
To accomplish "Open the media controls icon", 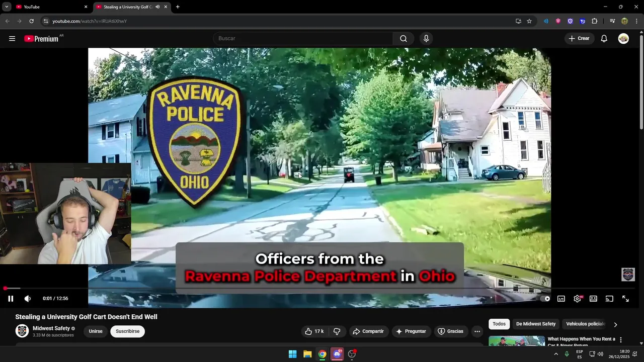I will click(612, 21).
